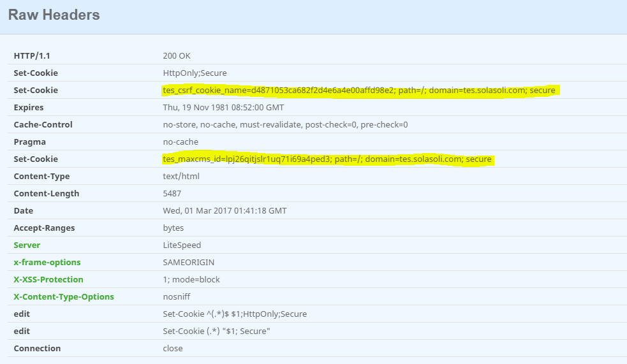Image resolution: width=627 pixels, height=364 pixels.
Task: Click the edit value ending in $1;HttpOnly;Secure
Action: (x=235, y=314)
